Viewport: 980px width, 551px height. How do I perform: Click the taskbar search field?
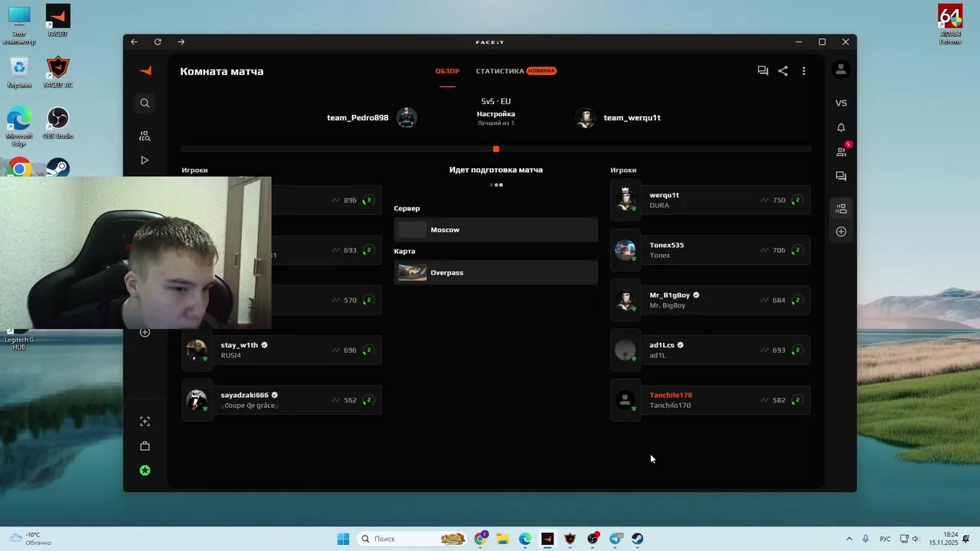tap(413, 539)
